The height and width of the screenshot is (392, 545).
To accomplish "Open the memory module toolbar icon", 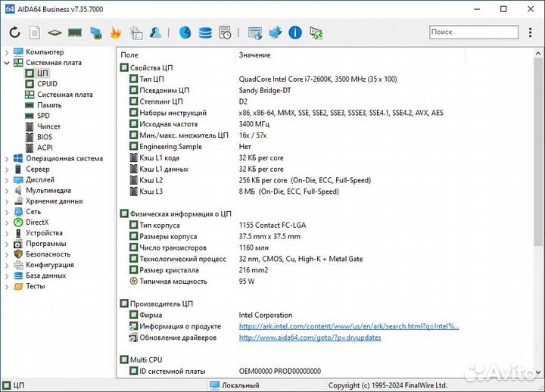I will [x=75, y=33].
